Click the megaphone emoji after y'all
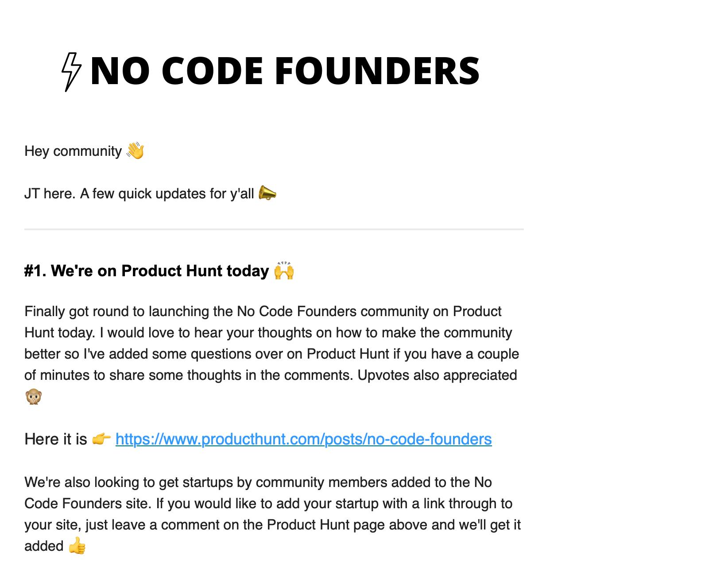Viewport: 728px width, 568px height. (x=267, y=193)
